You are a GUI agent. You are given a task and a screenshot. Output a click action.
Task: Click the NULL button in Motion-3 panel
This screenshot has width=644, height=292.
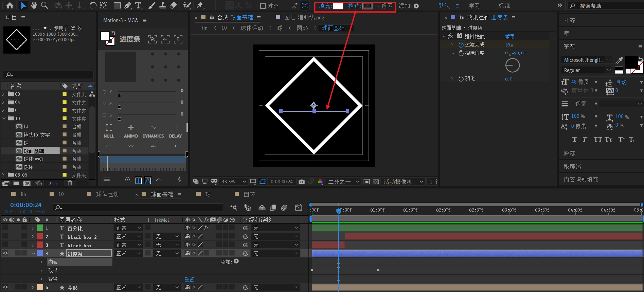pyautogui.click(x=109, y=131)
